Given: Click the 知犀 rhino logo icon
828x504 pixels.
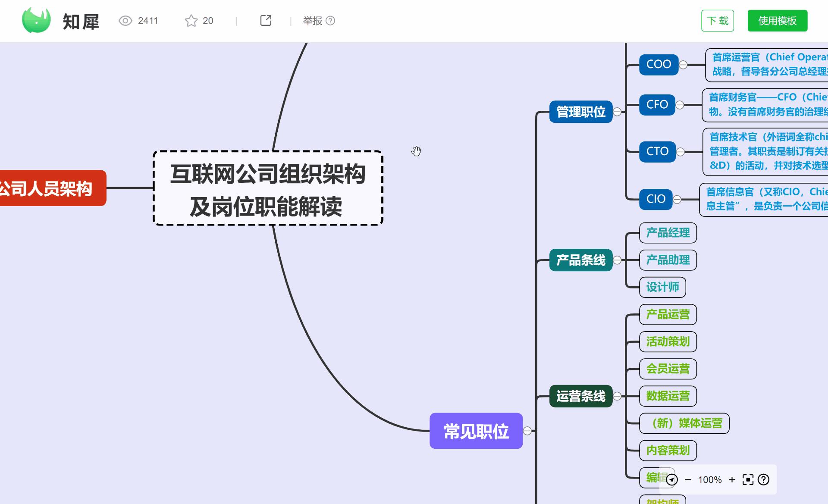Looking at the screenshot, I should pyautogui.click(x=36, y=20).
